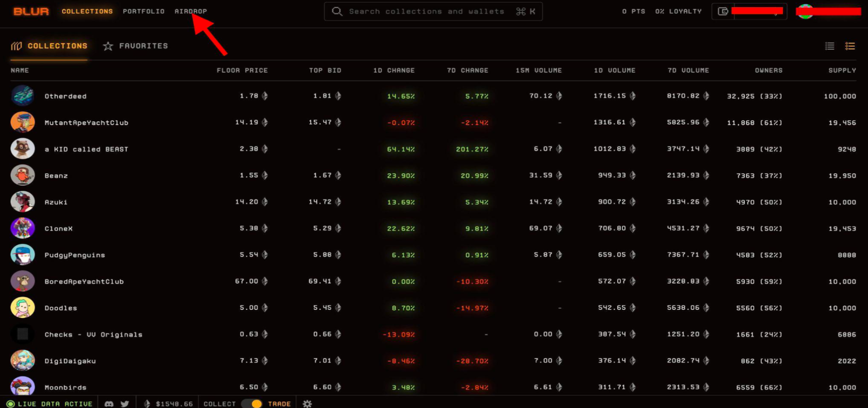Click the BLUR logo
This screenshot has width=868, height=408.
pyautogui.click(x=31, y=11)
